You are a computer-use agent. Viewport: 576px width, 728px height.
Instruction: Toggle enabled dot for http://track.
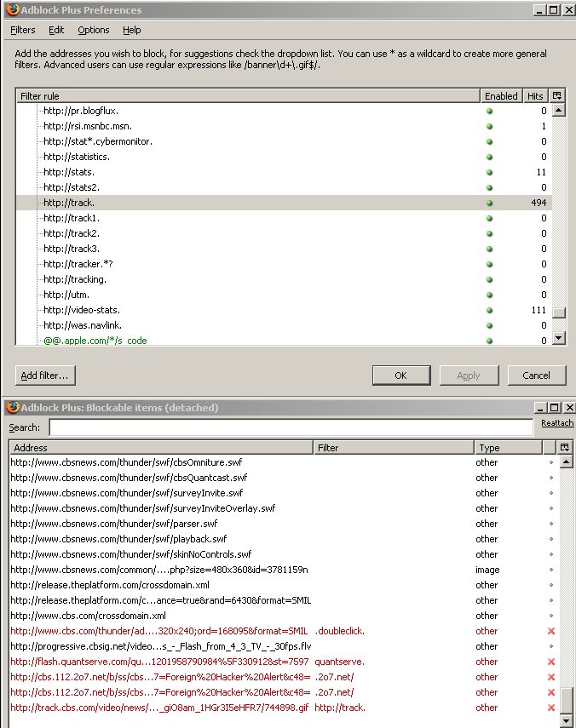[x=489, y=203]
